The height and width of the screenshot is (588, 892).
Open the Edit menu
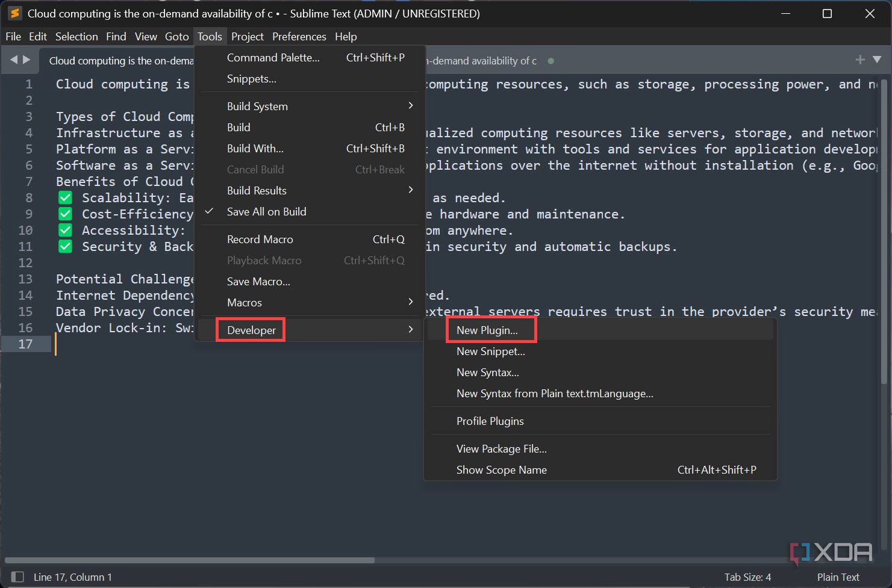(x=38, y=37)
